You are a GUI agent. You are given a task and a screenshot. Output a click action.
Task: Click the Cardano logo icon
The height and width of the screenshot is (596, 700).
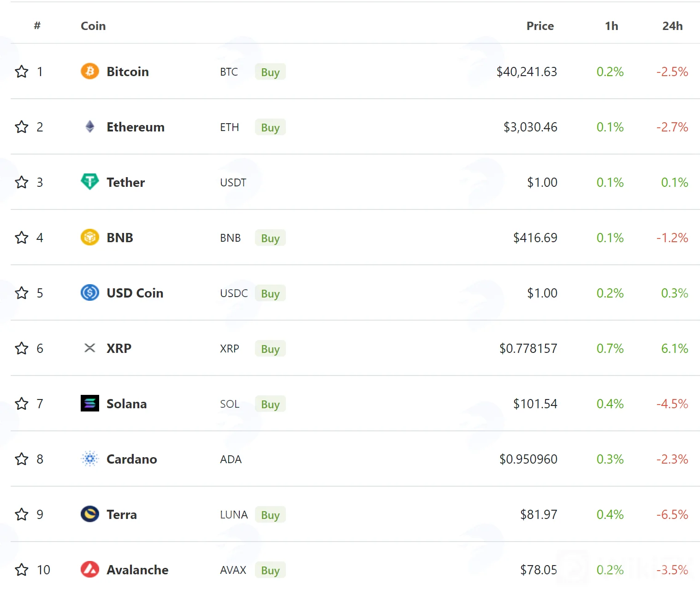click(90, 459)
